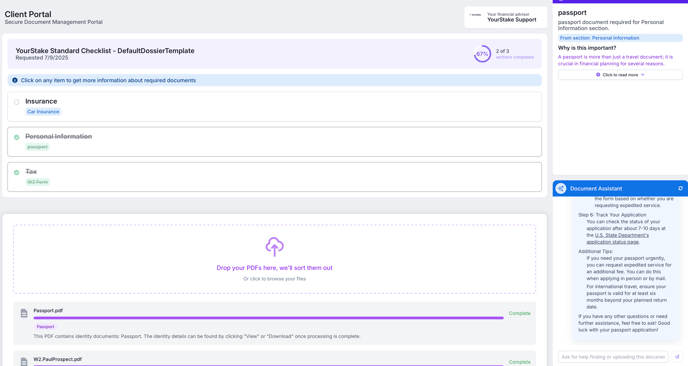The width and height of the screenshot is (688, 366).
Task: Click the Passport.pdf upload progress bar
Action: coord(269,318)
